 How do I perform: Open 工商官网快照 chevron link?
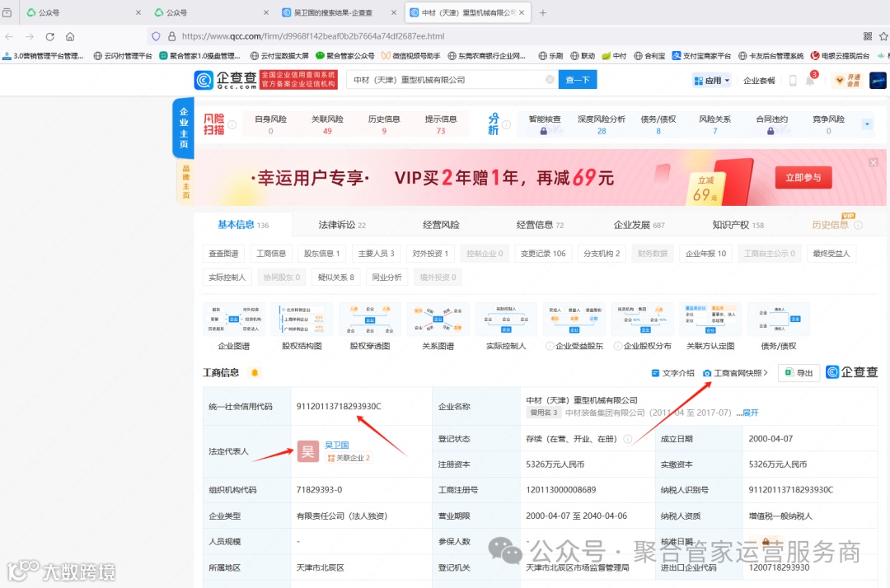(735, 373)
